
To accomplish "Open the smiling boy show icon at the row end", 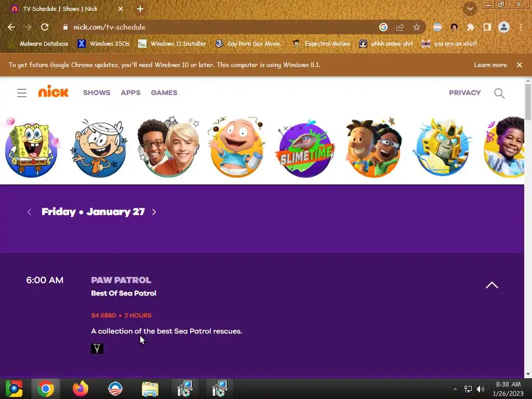I will pyautogui.click(x=504, y=147).
